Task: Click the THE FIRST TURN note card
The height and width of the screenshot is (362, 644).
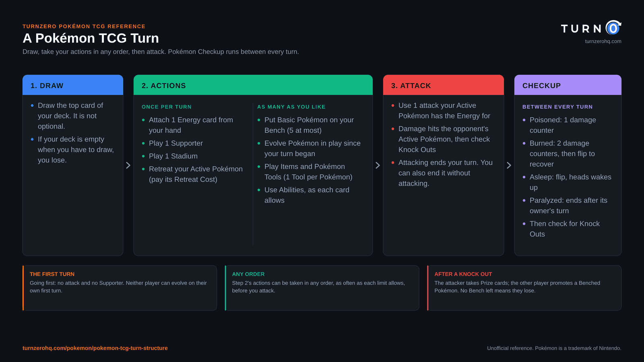Action: (x=120, y=288)
